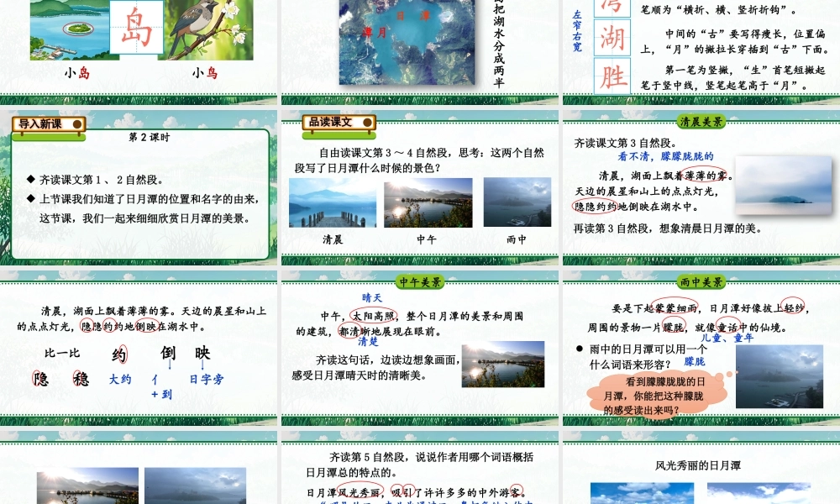This screenshot has height=504, width=840.
Task: Open the rainy lake photo in 雨中美景 slide
Action: point(780,376)
